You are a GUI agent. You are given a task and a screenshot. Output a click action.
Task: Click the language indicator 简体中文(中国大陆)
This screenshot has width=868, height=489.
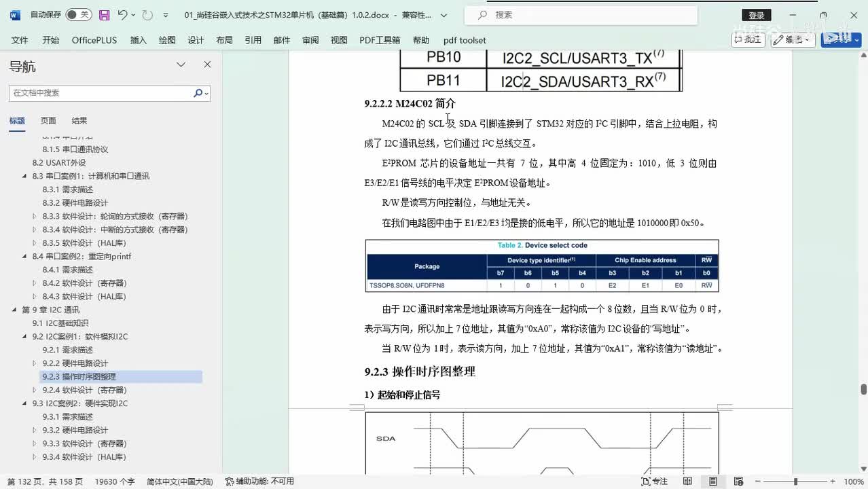(179, 482)
